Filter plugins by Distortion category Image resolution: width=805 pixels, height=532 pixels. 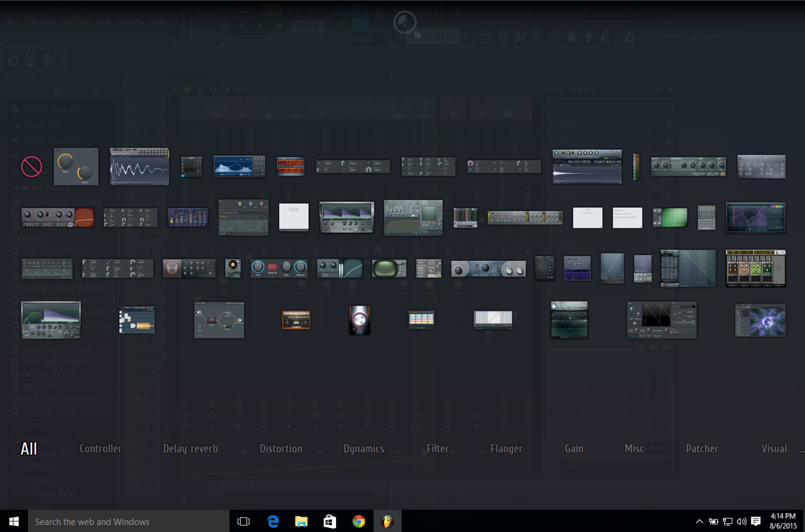coord(281,449)
